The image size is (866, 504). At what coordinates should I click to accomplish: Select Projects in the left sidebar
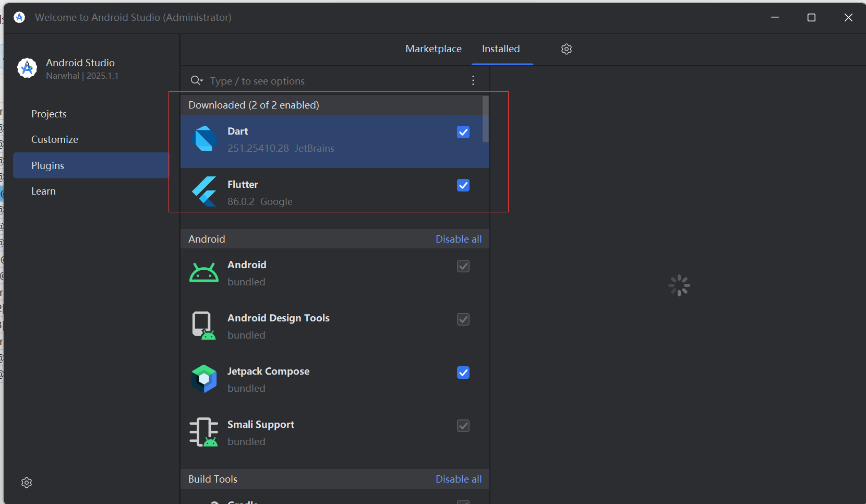49,114
